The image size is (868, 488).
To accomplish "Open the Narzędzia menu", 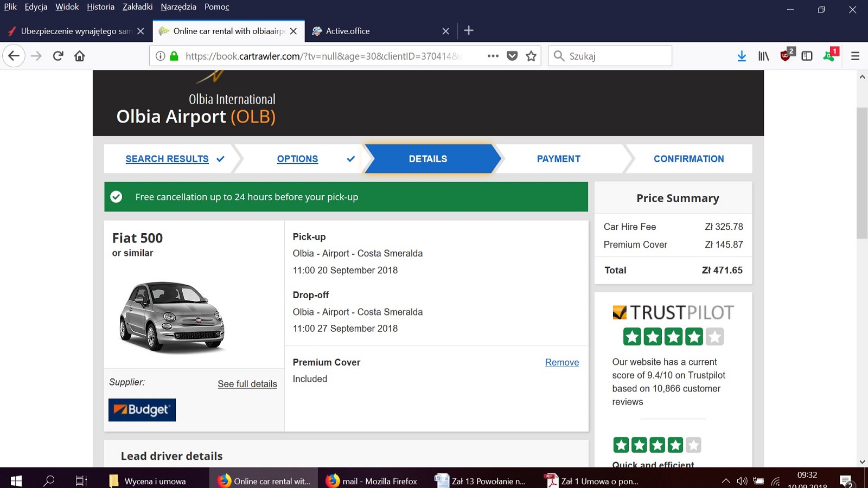I will click(x=178, y=7).
